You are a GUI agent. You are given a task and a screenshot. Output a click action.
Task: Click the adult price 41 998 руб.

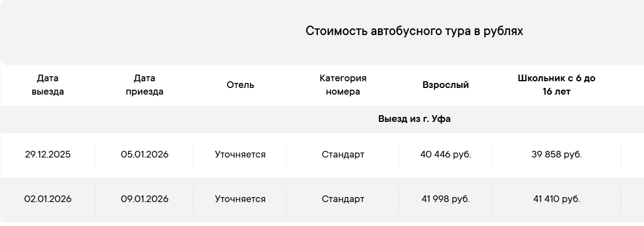click(445, 199)
